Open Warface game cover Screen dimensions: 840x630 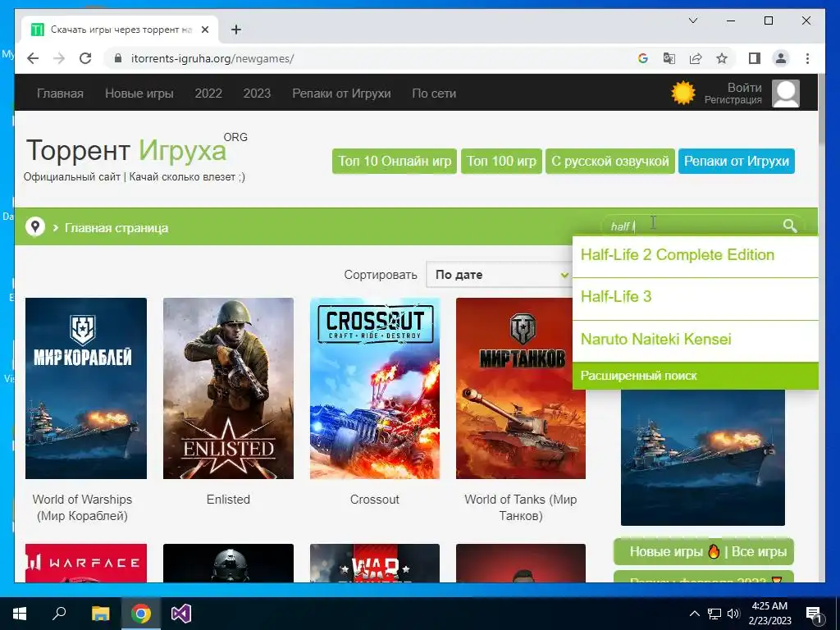point(85,563)
